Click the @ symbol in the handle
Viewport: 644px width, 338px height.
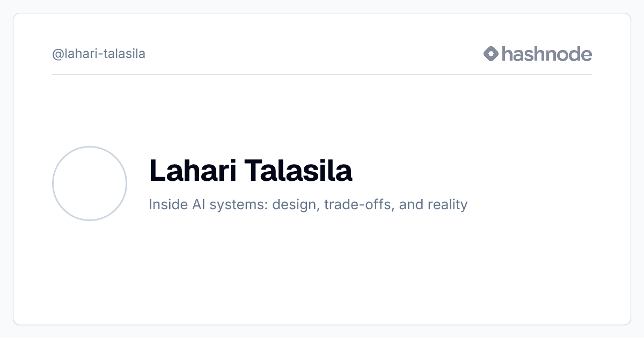coord(58,54)
